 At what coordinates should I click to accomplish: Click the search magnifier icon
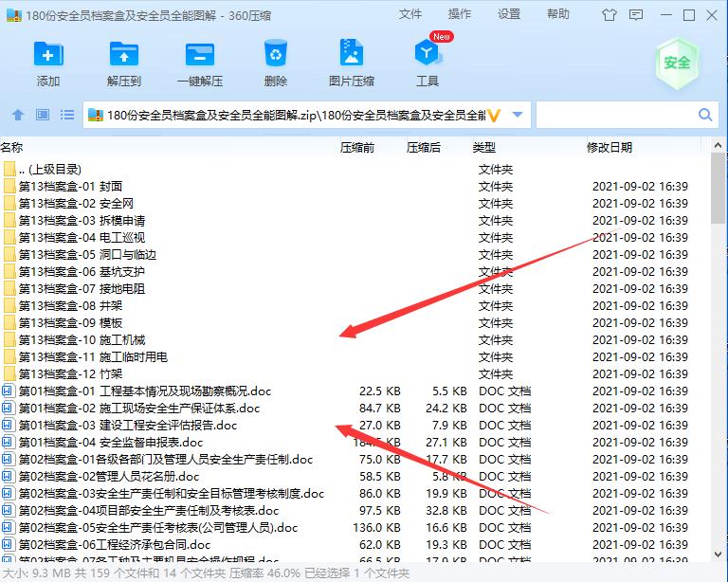pos(705,114)
